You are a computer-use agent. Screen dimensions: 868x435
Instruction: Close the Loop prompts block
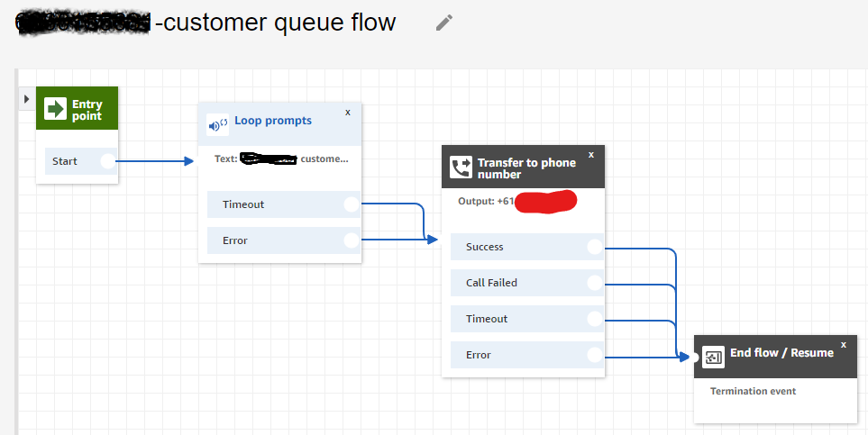click(x=348, y=113)
